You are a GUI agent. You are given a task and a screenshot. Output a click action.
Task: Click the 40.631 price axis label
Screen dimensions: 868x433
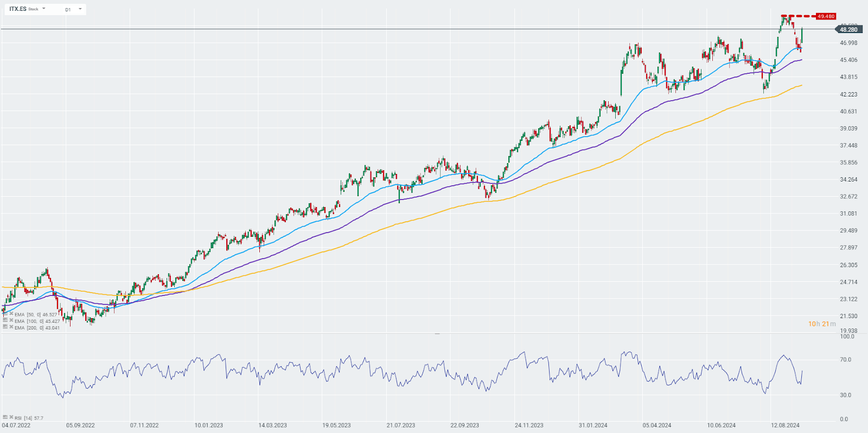pos(848,111)
